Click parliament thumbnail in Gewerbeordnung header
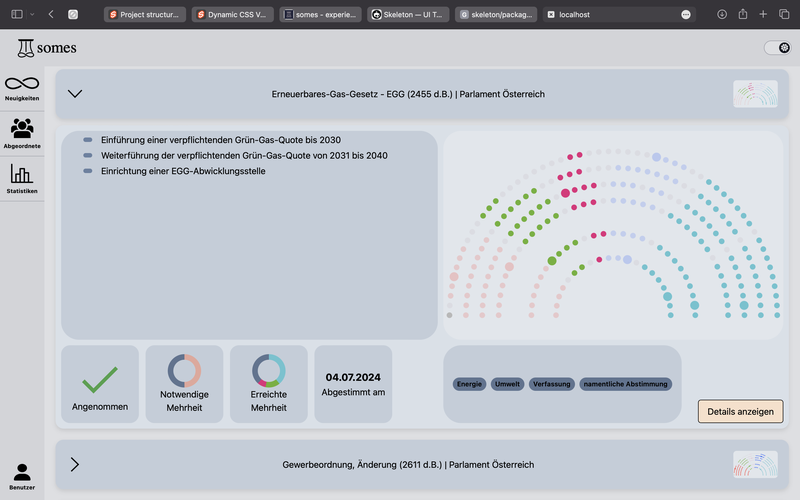The width and height of the screenshot is (800, 500). (755, 465)
